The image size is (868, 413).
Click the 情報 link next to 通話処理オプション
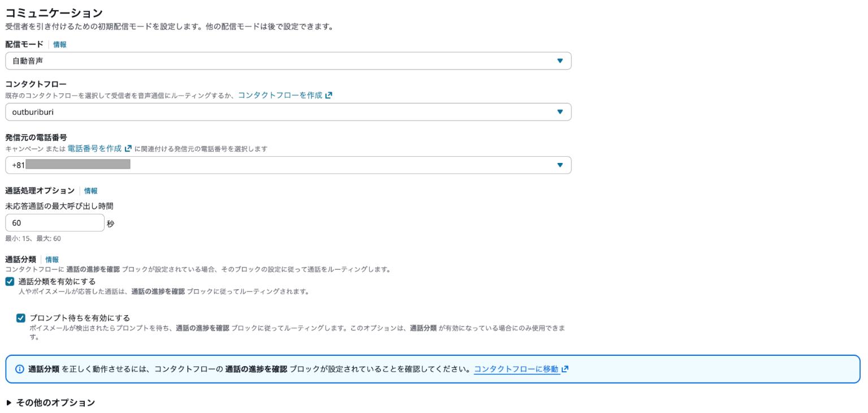point(91,191)
